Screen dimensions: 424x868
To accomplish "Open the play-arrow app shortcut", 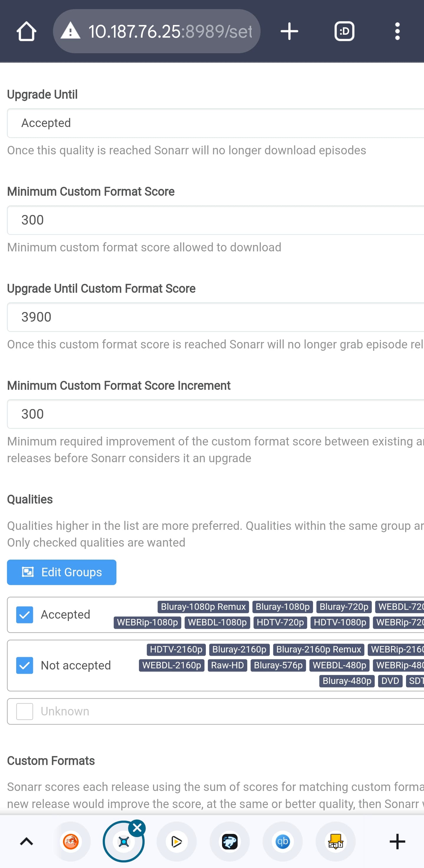I will [176, 842].
